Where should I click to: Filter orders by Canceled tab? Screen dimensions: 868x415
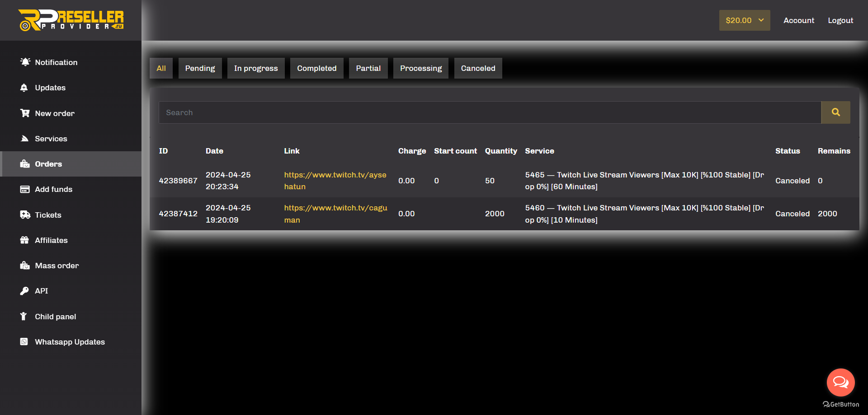click(478, 68)
